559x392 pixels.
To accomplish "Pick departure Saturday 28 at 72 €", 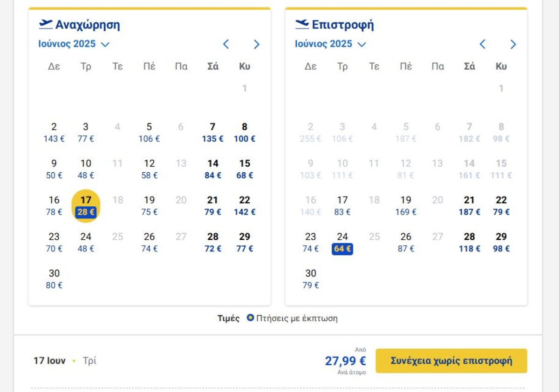I will 213,243.
